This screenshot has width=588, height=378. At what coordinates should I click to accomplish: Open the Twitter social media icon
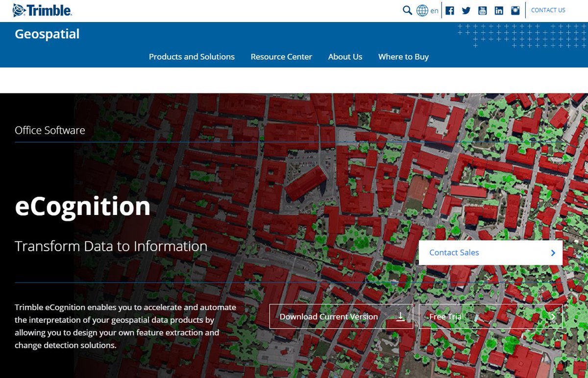click(x=466, y=10)
